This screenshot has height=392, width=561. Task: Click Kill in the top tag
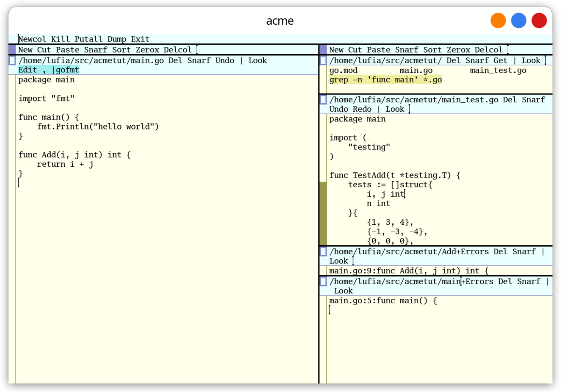[60, 39]
